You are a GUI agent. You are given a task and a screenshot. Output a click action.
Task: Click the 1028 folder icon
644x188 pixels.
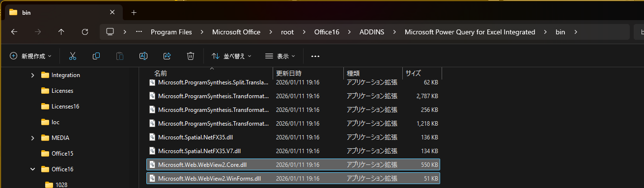coord(49,185)
